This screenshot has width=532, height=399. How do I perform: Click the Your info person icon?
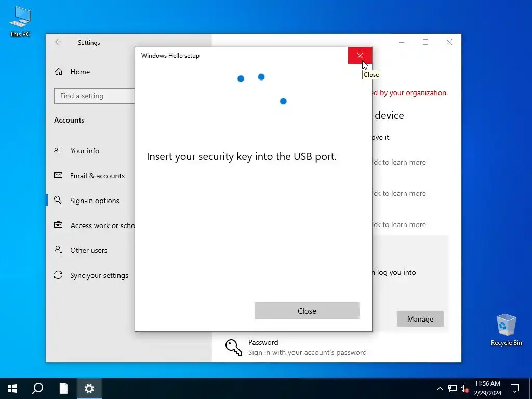58,150
